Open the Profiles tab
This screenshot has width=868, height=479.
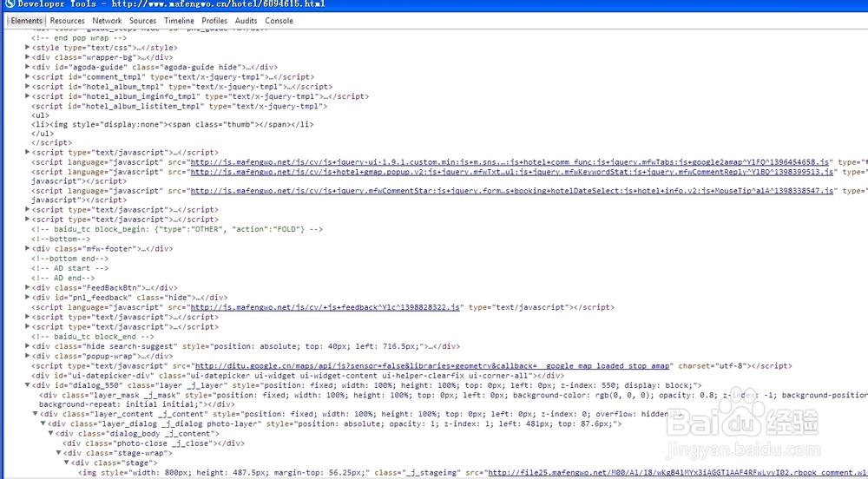click(x=214, y=21)
